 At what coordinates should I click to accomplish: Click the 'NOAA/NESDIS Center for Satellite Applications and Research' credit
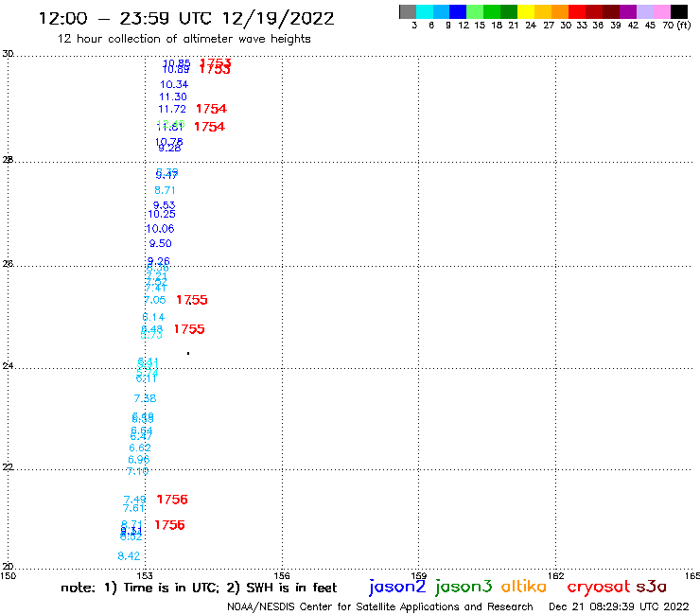380,606
